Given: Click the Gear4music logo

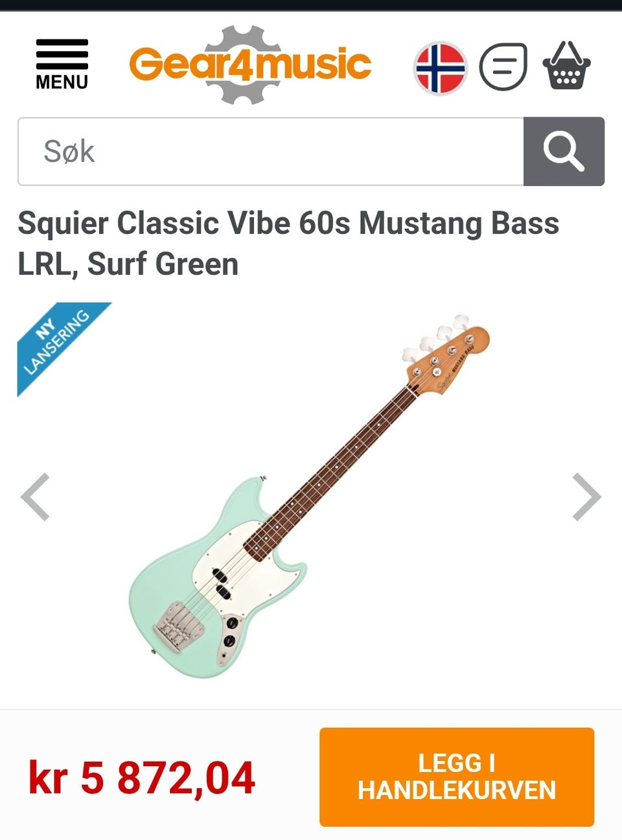Looking at the screenshot, I should point(250,64).
